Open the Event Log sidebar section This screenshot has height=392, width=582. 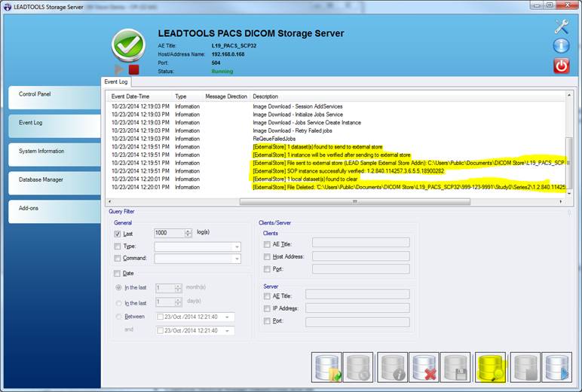(x=54, y=126)
